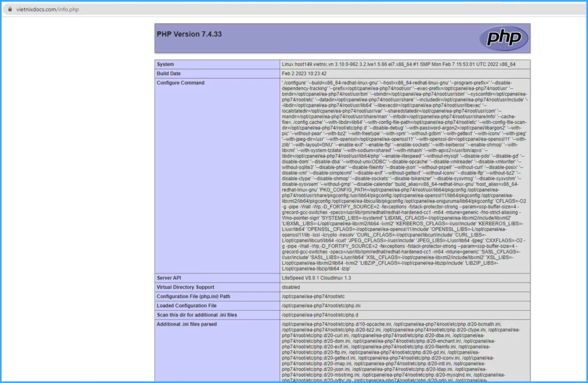Screen dimensions: 588x383
Task: Click the Feb 2 2023 build date value
Action: (304, 73)
